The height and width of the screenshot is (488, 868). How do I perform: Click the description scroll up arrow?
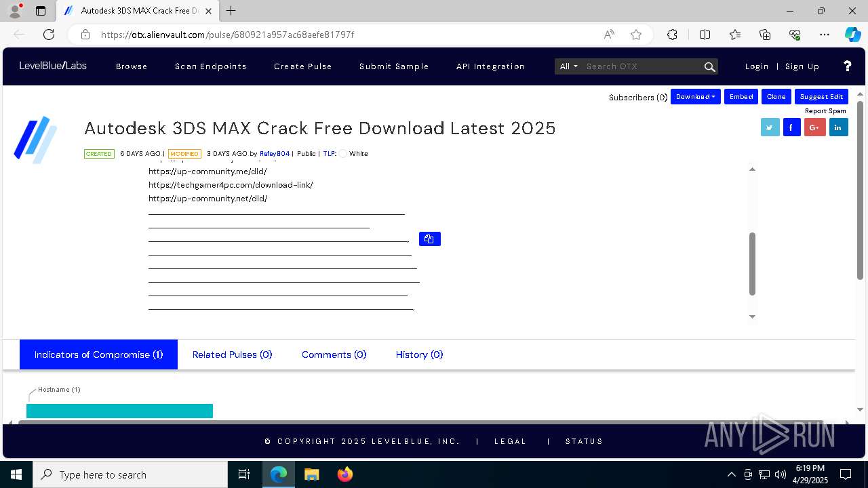click(x=752, y=169)
